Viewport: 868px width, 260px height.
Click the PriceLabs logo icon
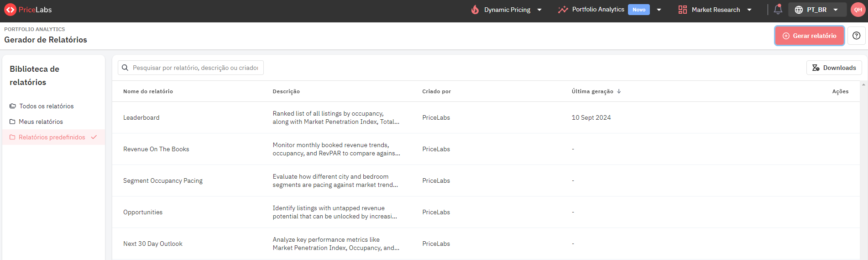(x=10, y=10)
